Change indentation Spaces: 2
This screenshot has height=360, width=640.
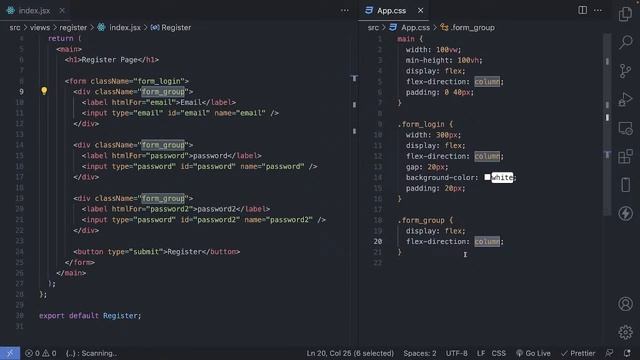[420, 353]
